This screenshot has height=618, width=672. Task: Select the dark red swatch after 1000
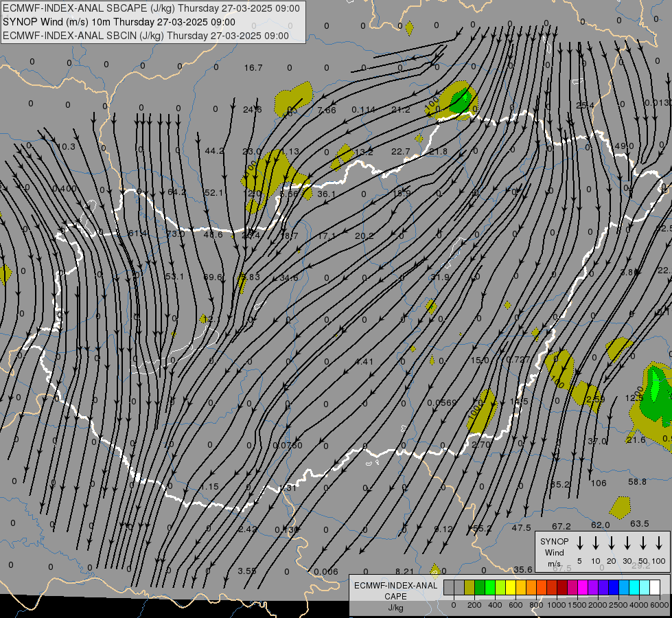click(x=562, y=587)
